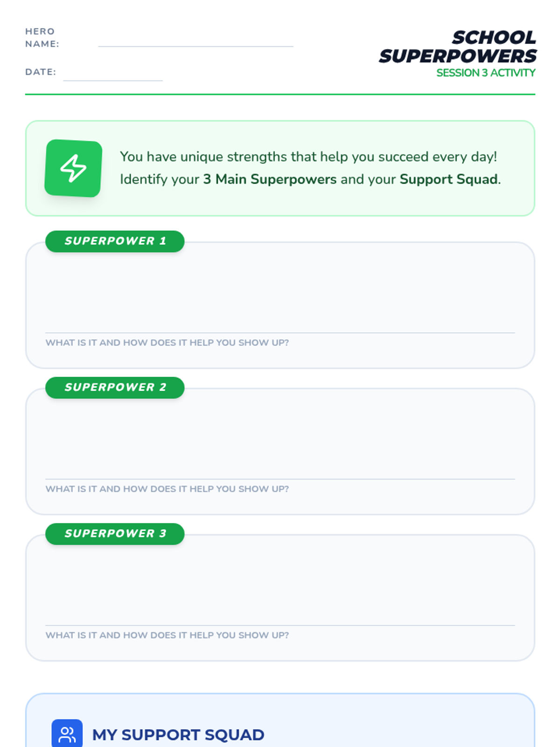Click the prompt text under Superpower 2

167,489
